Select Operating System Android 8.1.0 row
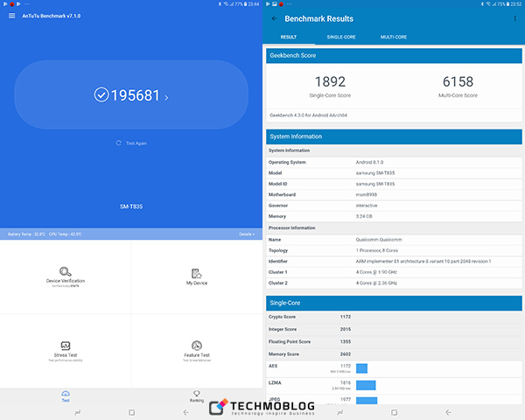Image resolution: width=525 pixels, height=420 pixels. (394, 162)
